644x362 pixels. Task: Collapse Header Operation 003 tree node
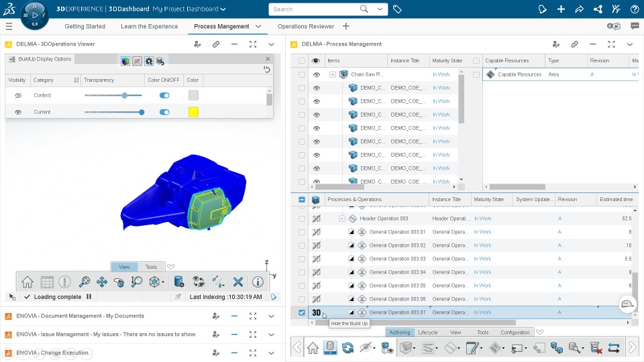(x=341, y=219)
